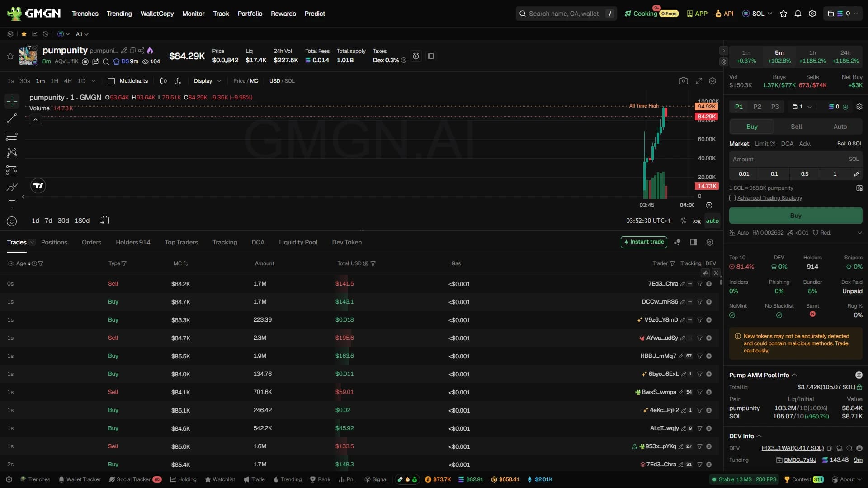Image resolution: width=868 pixels, height=488 pixels.
Task: Click the search name, CA, wallet box
Action: [x=566, y=14]
